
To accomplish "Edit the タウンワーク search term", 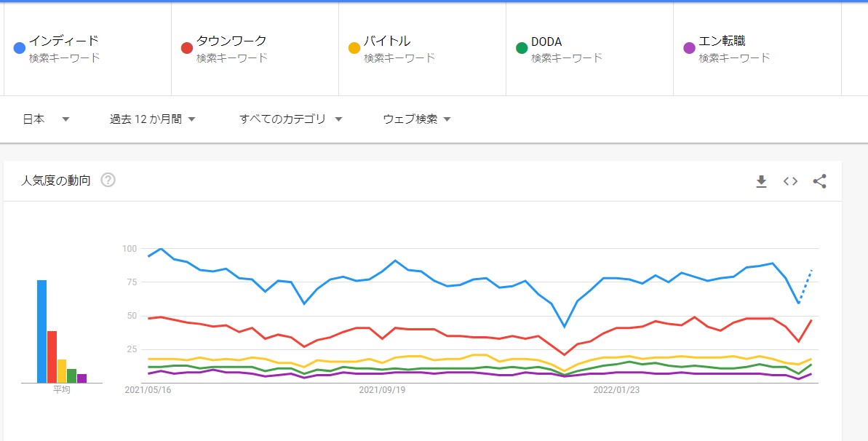I will pos(231,41).
